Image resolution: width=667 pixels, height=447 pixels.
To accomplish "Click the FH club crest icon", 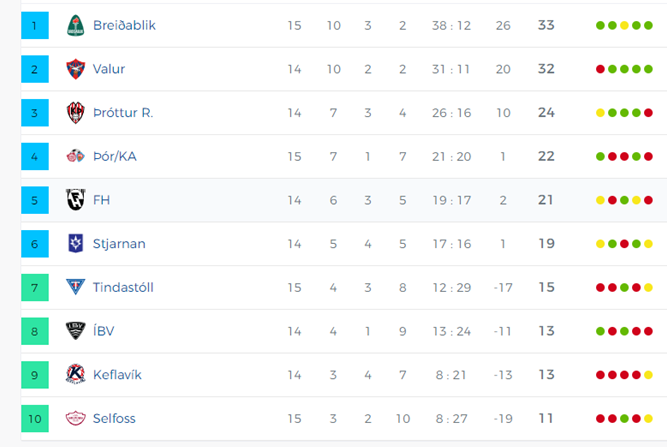I will [76, 200].
